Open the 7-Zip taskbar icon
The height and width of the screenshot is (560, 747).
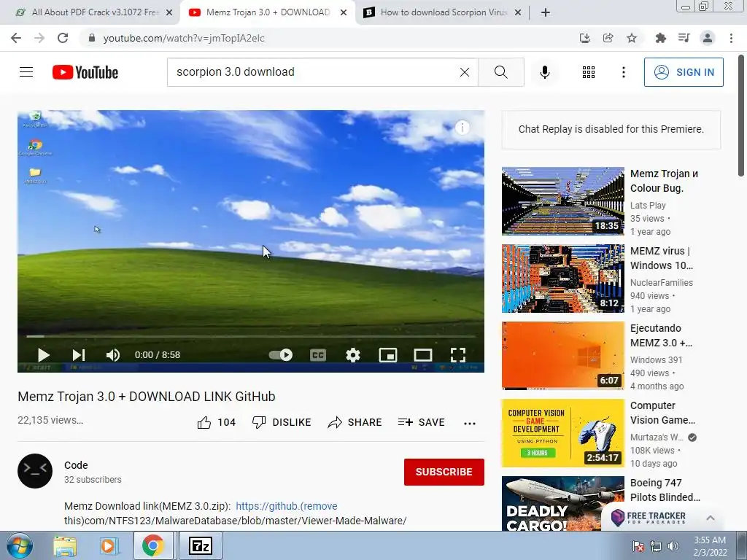[200, 545]
